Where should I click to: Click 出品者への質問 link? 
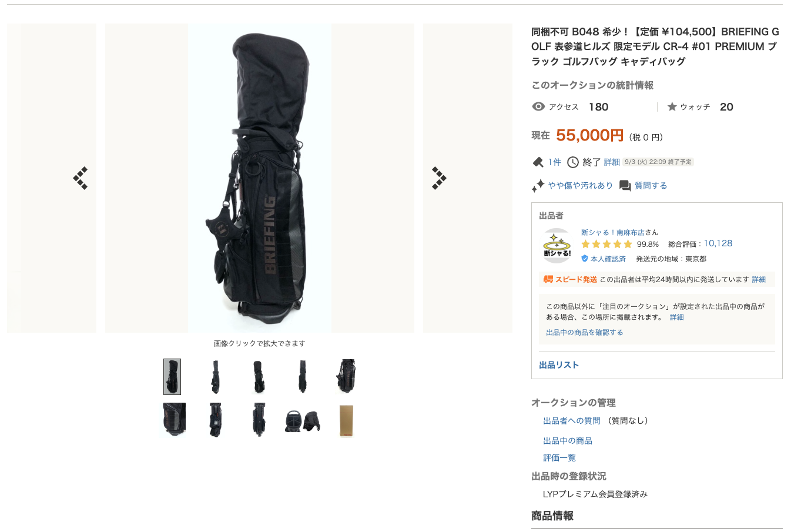[x=572, y=421]
